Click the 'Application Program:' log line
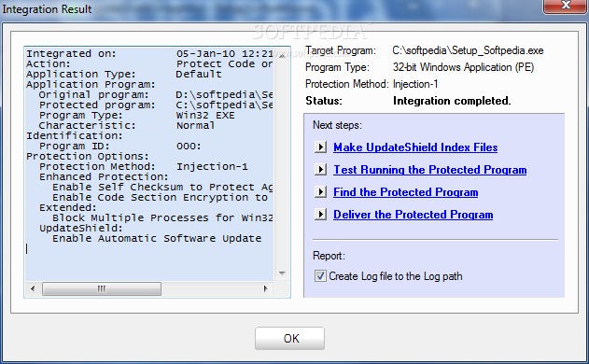Screen dimensions: 589x364 click(x=91, y=85)
